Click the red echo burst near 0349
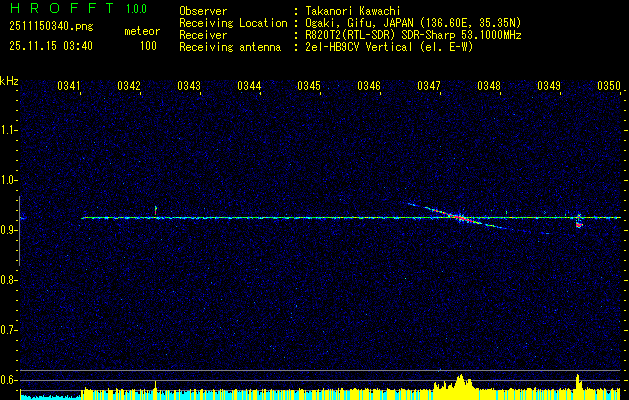Screen dimensions: 629x400 [578, 225]
